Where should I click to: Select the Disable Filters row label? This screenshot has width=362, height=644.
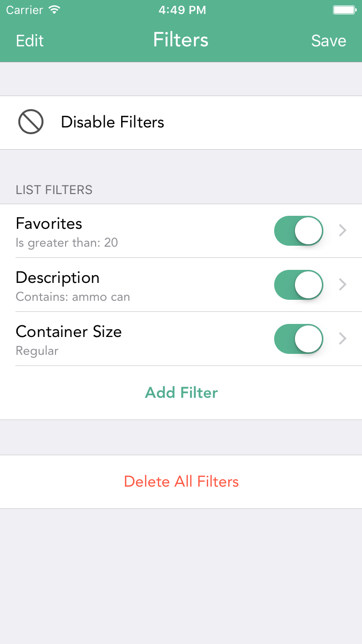coord(112,122)
